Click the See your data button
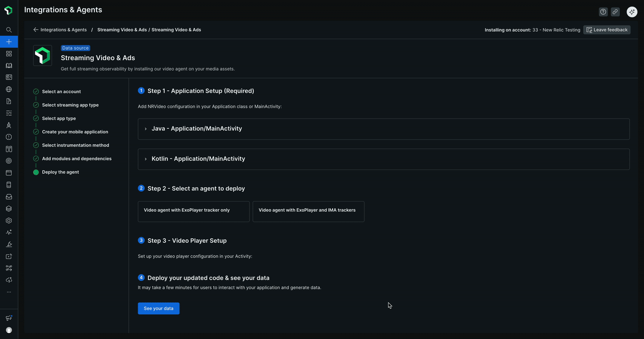This screenshot has height=339, width=644. pyautogui.click(x=158, y=308)
